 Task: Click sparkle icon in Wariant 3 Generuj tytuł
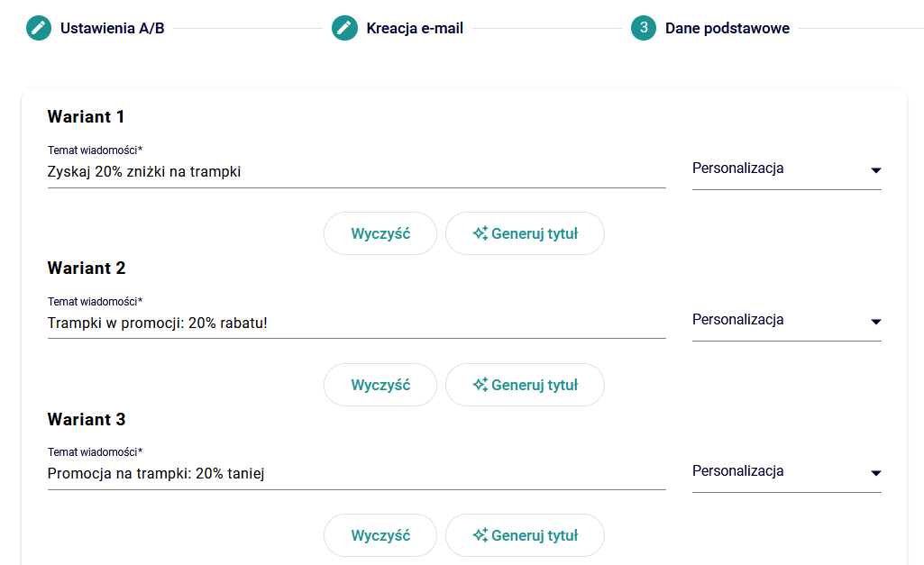point(480,535)
